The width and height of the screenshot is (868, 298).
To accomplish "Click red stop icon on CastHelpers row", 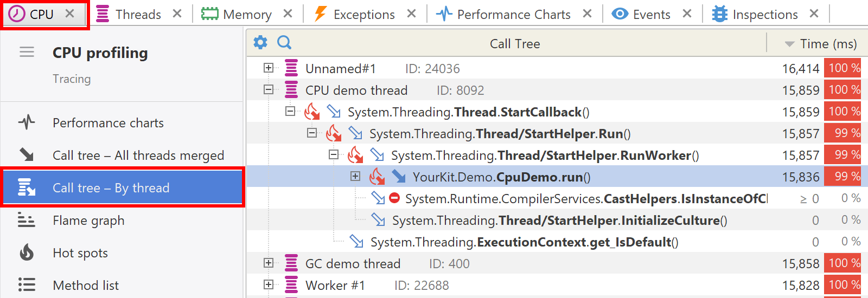I will tap(394, 198).
